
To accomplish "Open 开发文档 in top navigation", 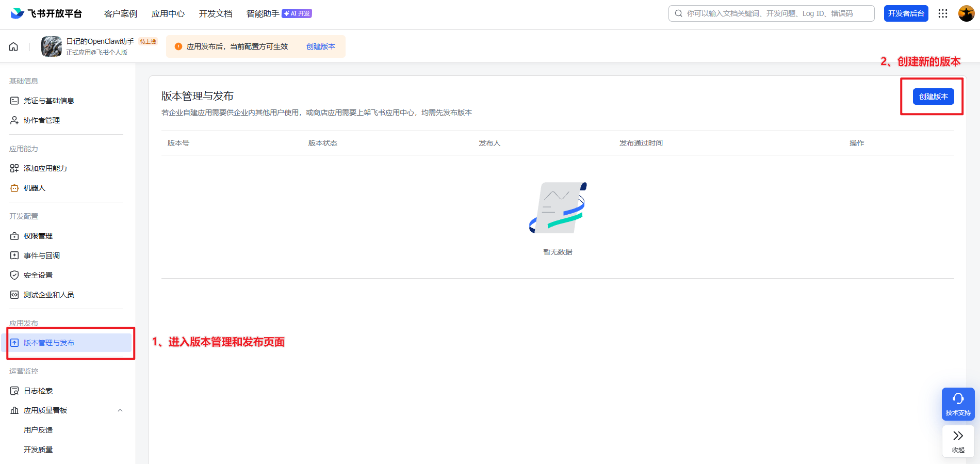I will [216, 13].
